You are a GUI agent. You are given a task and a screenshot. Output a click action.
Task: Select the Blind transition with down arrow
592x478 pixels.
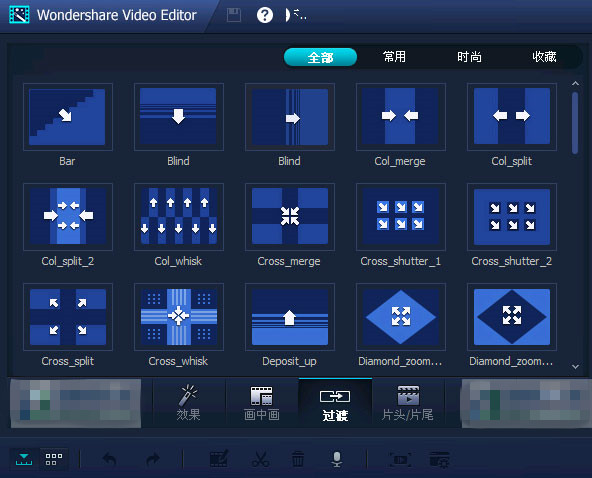179,117
